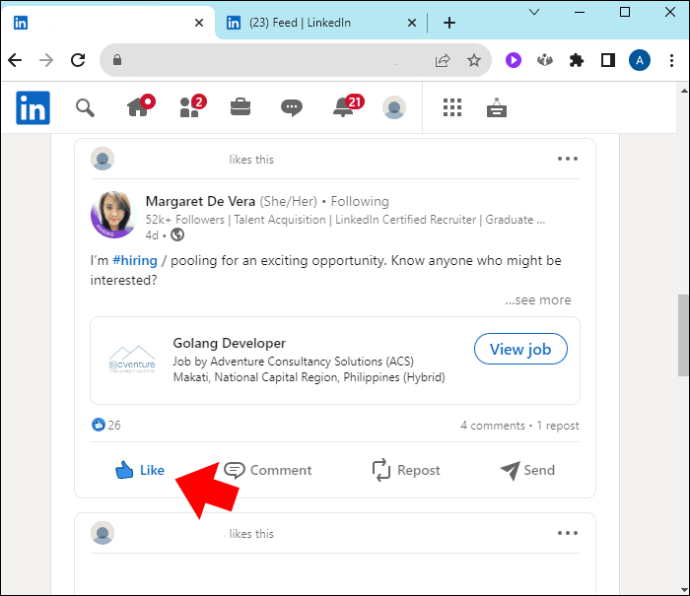Bookmark this page with the star icon
690x596 pixels.
pyautogui.click(x=474, y=60)
